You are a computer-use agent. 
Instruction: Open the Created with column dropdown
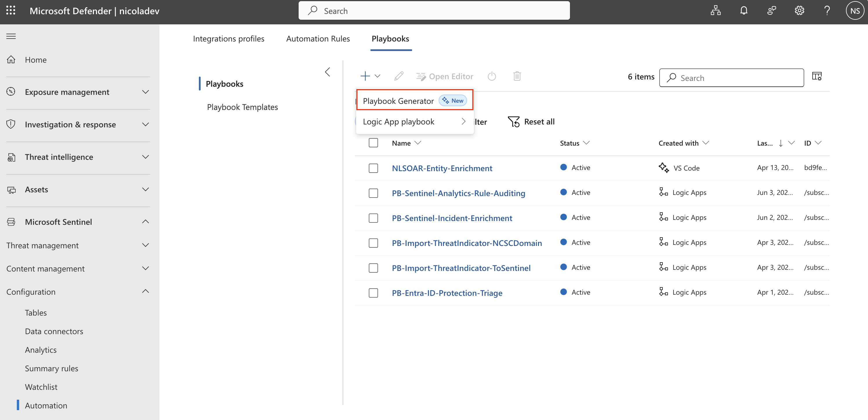pyautogui.click(x=706, y=143)
